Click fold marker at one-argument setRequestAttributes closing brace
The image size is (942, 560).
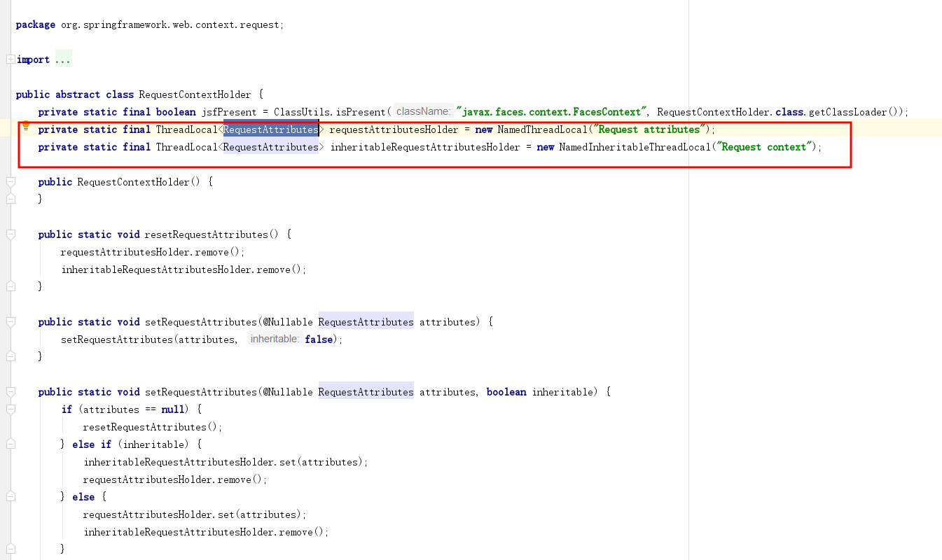click(x=11, y=356)
